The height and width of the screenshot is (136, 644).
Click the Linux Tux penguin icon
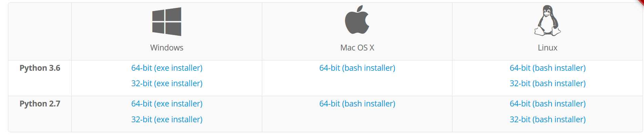(548, 21)
